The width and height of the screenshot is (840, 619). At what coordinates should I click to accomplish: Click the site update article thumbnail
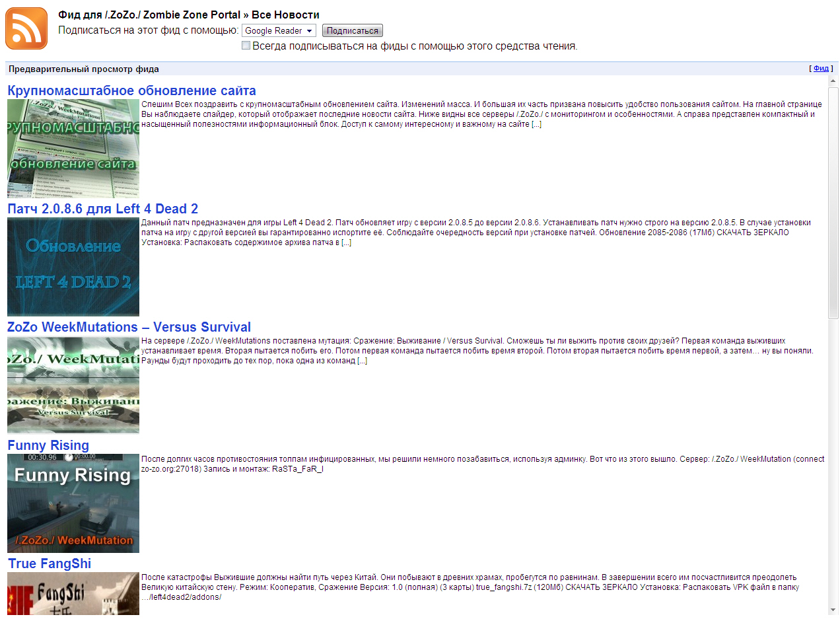[x=73, y=149]
